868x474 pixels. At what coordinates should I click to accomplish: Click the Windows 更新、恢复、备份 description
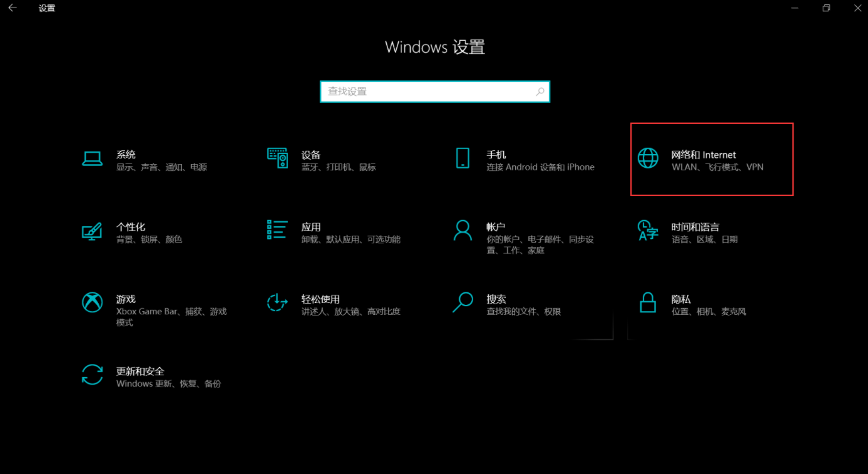coord(169,383)
